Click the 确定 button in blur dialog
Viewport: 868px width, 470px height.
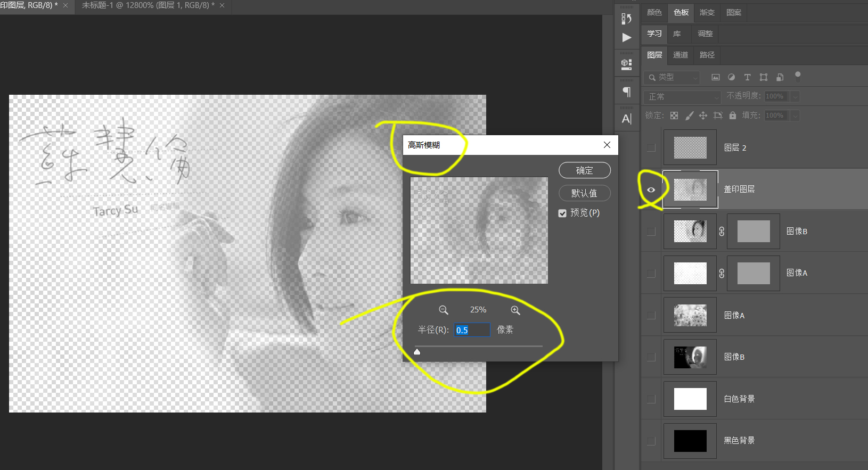click(584, 170)
